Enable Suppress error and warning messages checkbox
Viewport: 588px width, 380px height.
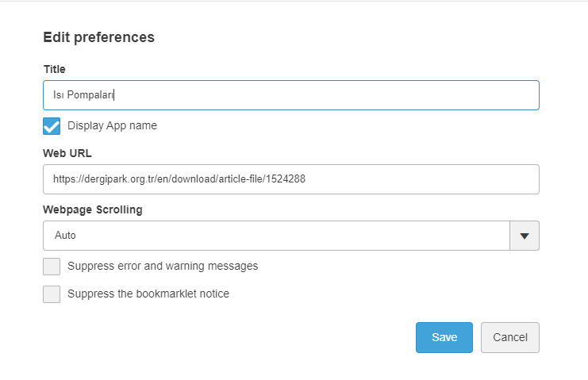[x=52, y=267]
